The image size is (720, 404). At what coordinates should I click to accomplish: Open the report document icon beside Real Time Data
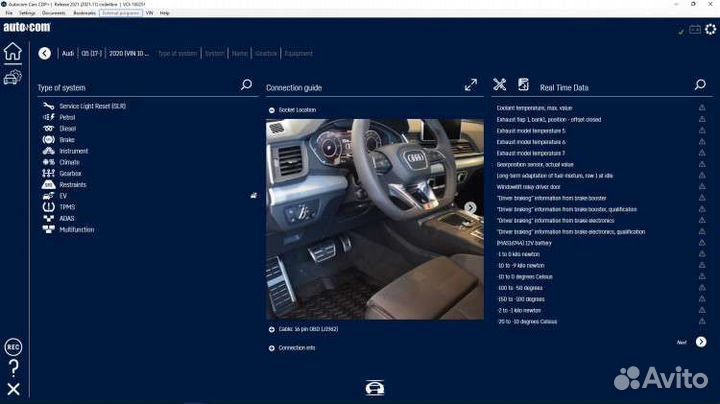(x=523, y=84)
